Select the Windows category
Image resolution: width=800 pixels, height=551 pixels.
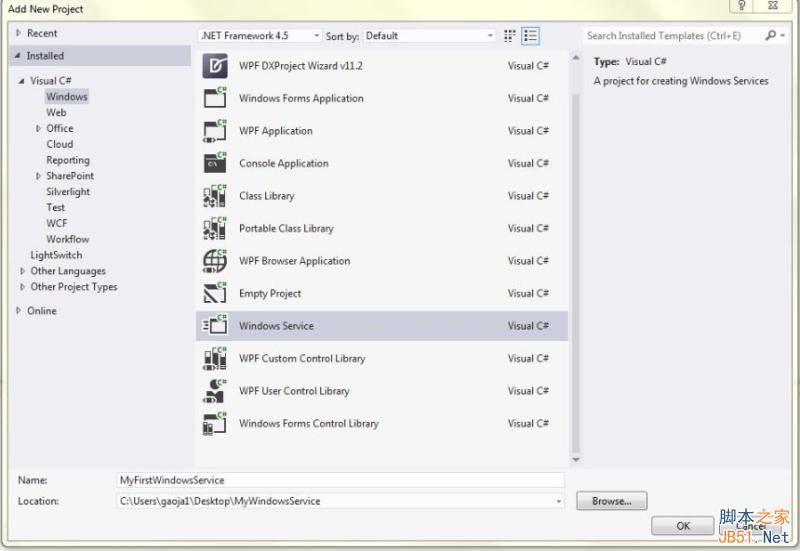click(67, 96)
